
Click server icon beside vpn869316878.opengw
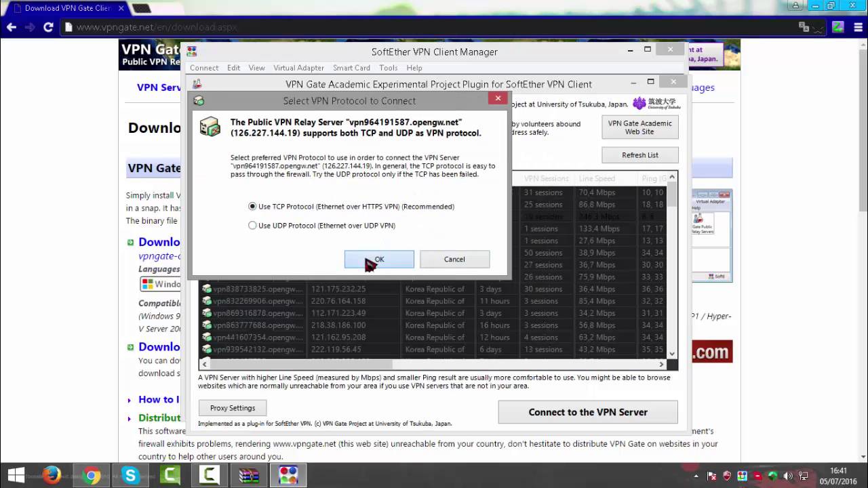coord(207,313)
